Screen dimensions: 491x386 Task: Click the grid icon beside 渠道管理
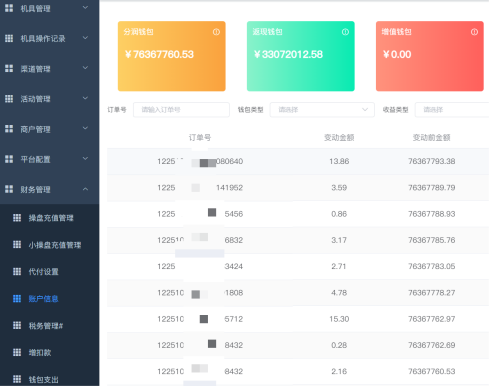(x=9, y=68)
